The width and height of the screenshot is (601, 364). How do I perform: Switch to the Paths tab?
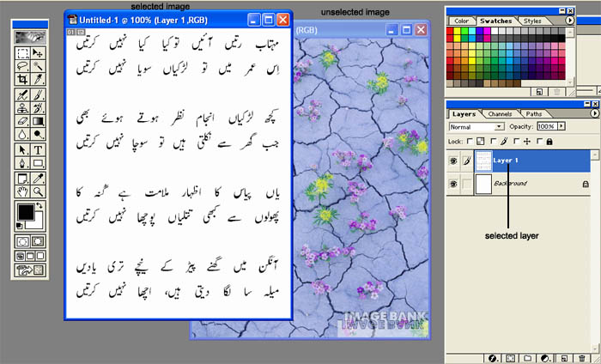tap(533, 114)
